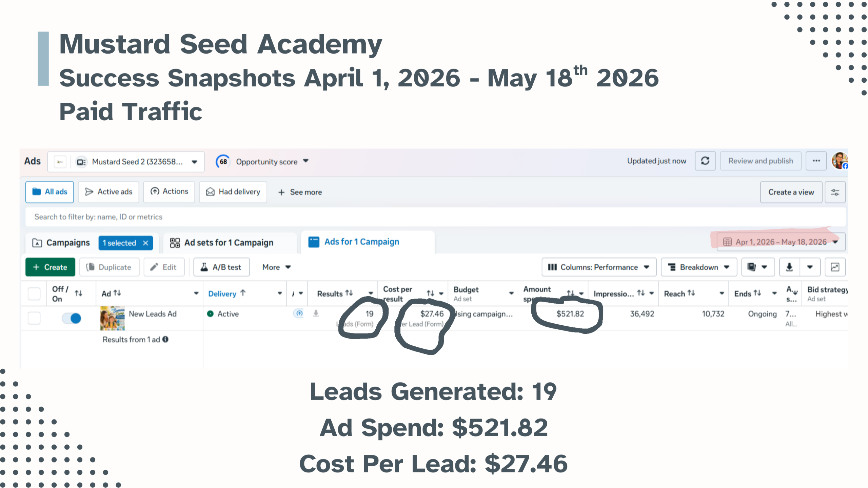
Task: Click the info icon beside Results from 1 ad
Action: click(165, 339)
